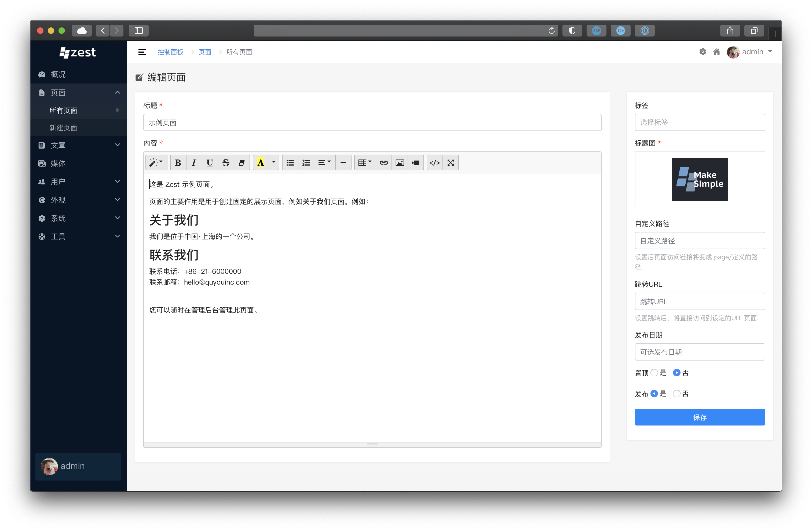
Task: Apply strikethrough formatting
Action: (225, 162)
